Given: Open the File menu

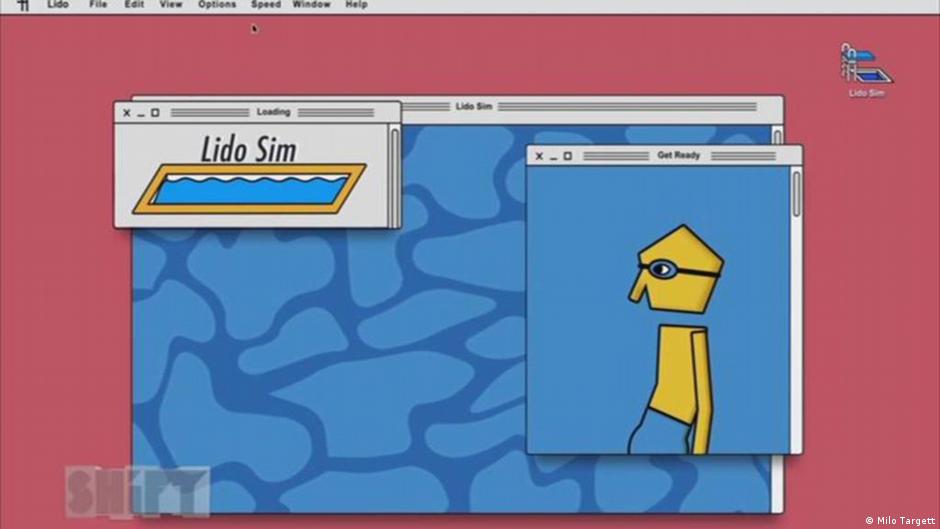Looking at the screenshot, I should click(x=98, y=5).
